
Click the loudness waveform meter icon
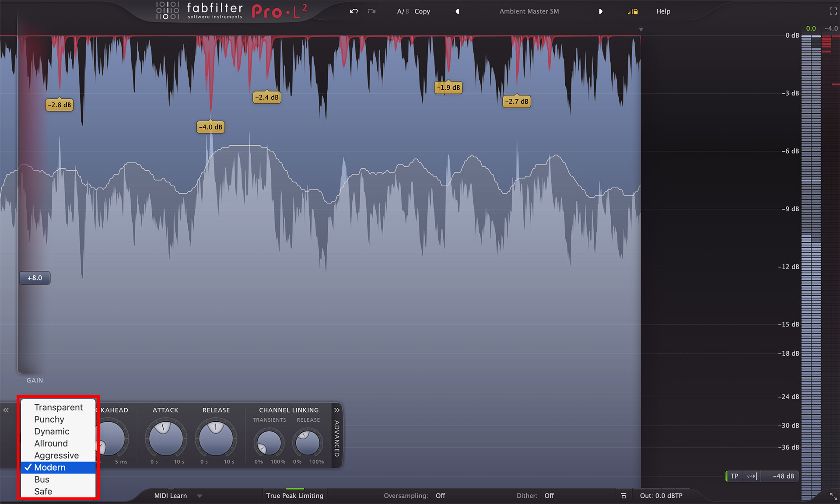pos(752,476)
